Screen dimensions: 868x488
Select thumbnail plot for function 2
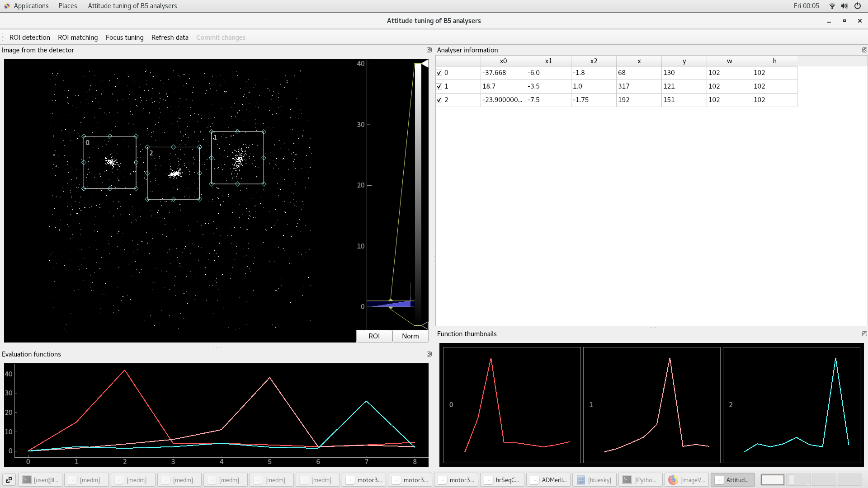791,405
